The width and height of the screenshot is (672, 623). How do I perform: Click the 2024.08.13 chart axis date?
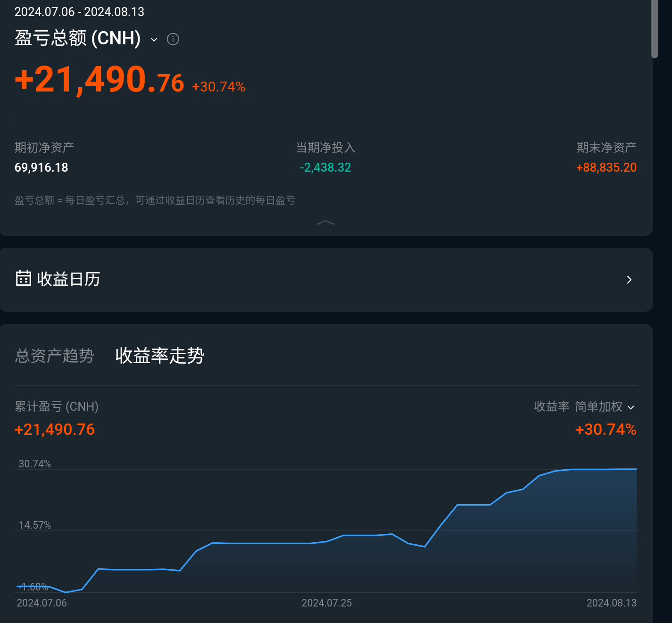pos(612,603)
